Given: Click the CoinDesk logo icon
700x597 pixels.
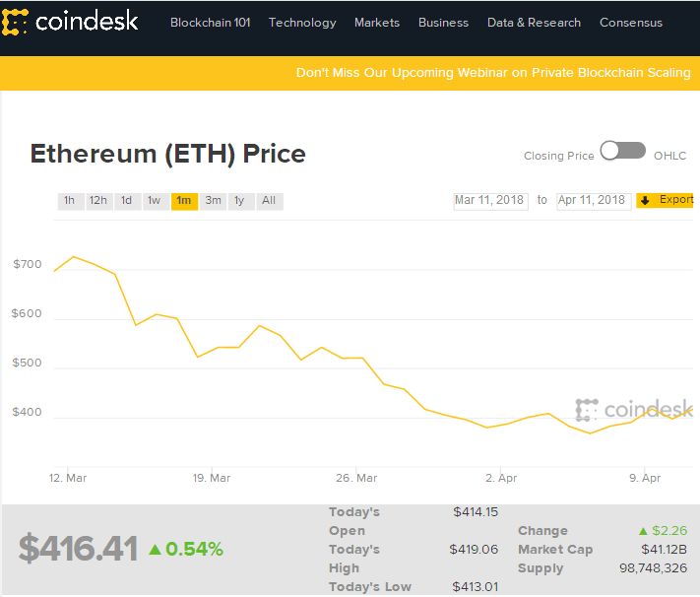Looking at the screenshot, I should pos(16,21).
